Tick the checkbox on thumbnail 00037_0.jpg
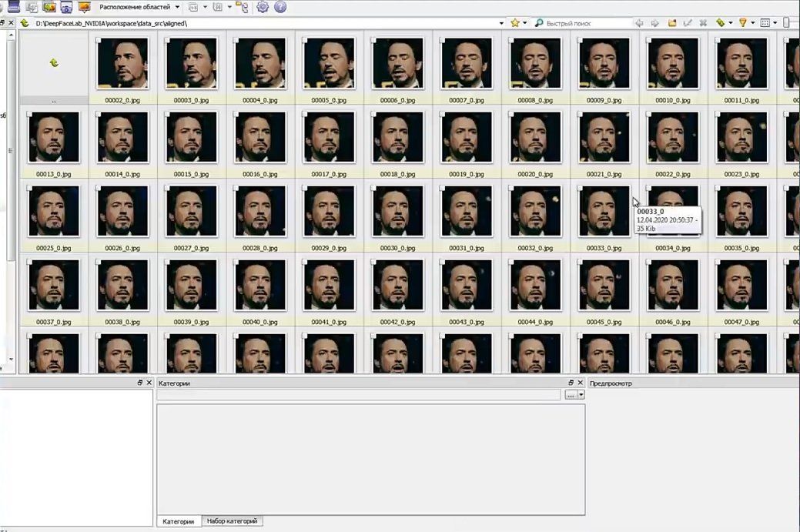 point(29,263)
